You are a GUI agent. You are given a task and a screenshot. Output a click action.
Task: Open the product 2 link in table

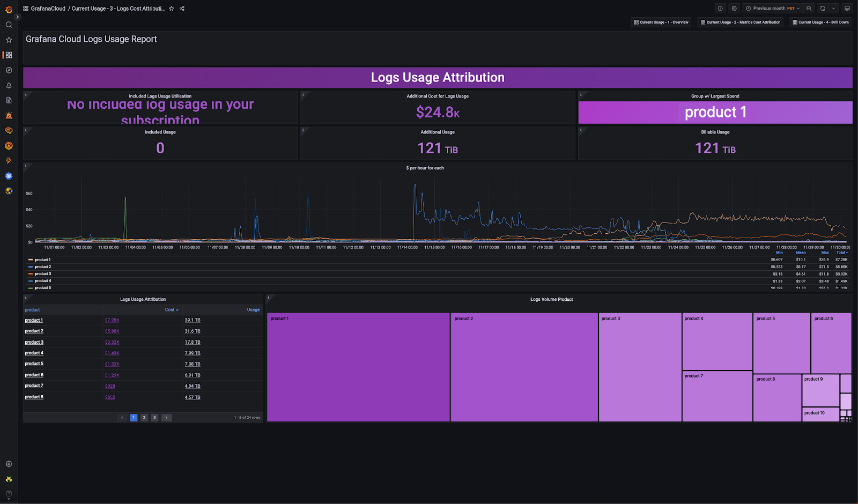click(x=34, y=331)
